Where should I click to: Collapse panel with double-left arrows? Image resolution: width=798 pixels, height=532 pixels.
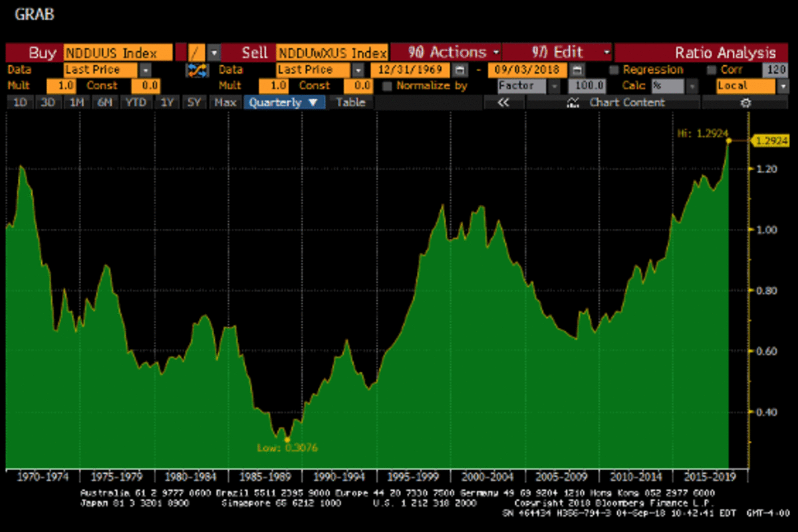[503, 102]
